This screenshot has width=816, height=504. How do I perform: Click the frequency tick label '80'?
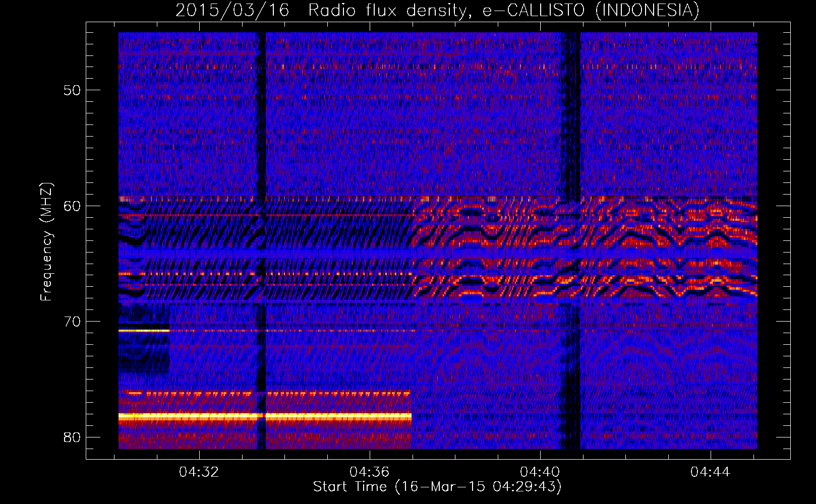[x=72, y=437]
